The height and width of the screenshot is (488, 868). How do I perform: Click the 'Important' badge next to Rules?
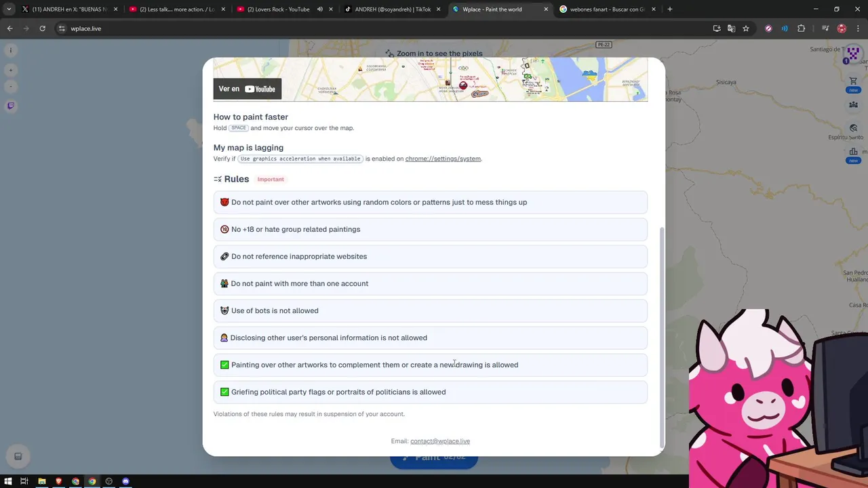[x=271, y=179]
